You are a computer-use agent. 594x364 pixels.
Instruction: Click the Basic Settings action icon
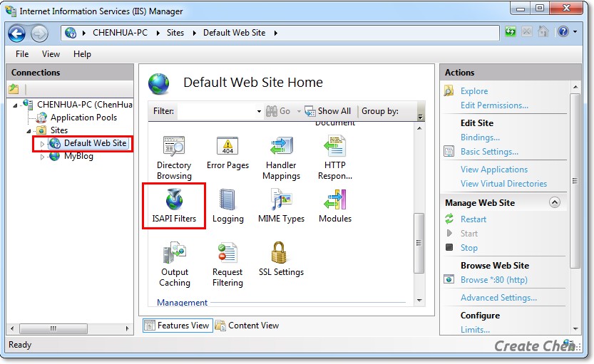(x=449, y=151)
